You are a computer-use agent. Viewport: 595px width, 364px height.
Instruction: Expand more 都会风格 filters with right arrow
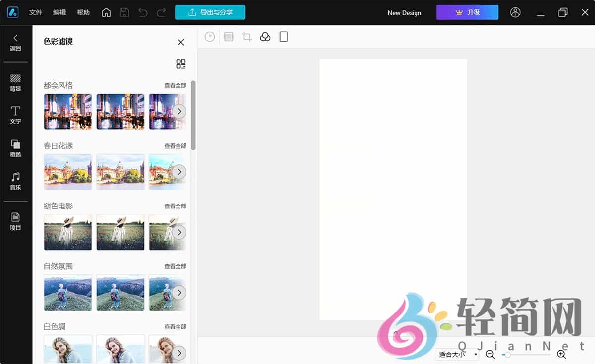[x=179, y=111]
